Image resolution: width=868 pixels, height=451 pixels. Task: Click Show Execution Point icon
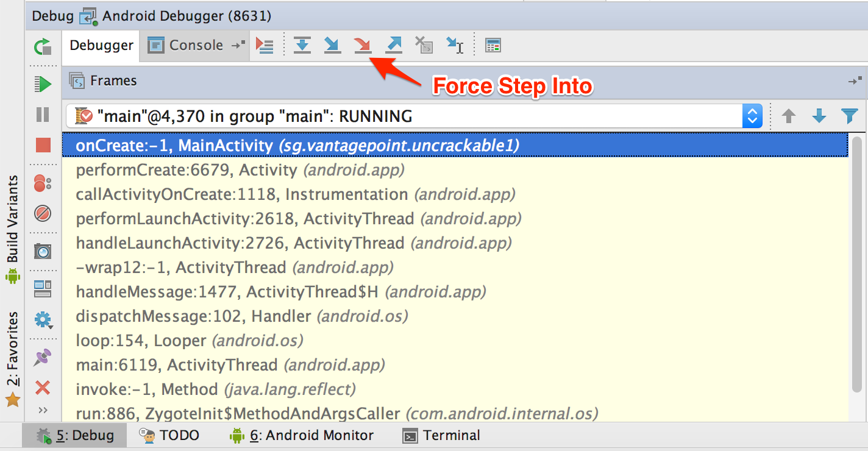click(265, 45)
